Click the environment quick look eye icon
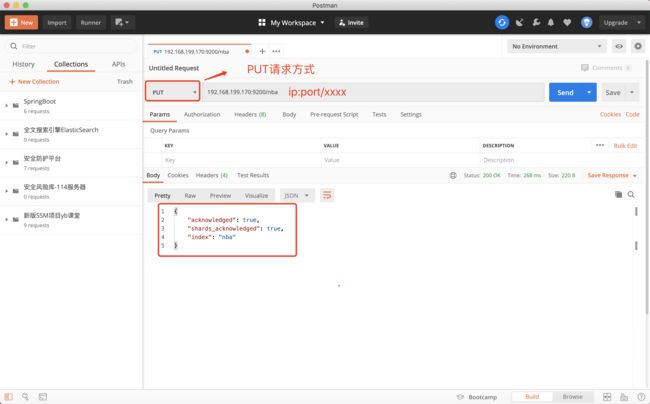Image resolution: width=650 pixels, height=404 pixels. pyautogui.click(x=619, y=46)
